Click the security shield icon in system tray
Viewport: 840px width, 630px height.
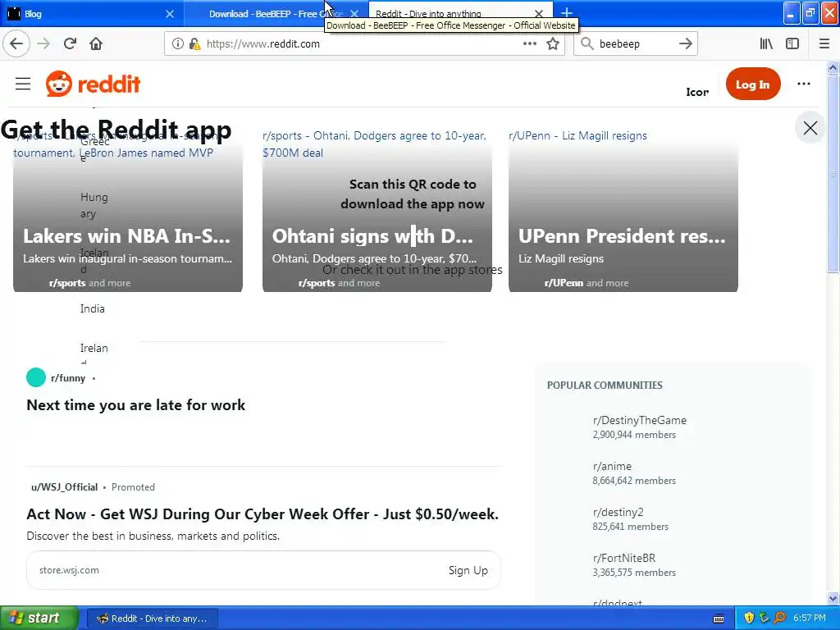(x=749, y=618)
